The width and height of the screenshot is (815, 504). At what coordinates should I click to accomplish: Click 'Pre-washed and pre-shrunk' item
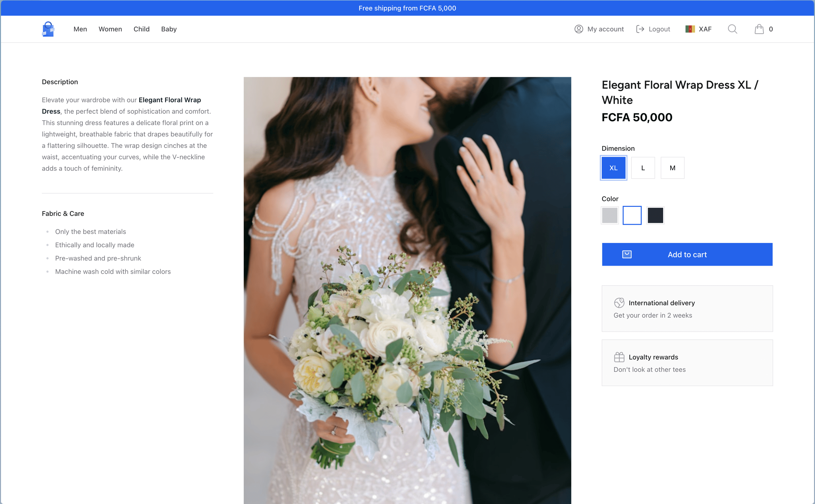coord(98,258)
